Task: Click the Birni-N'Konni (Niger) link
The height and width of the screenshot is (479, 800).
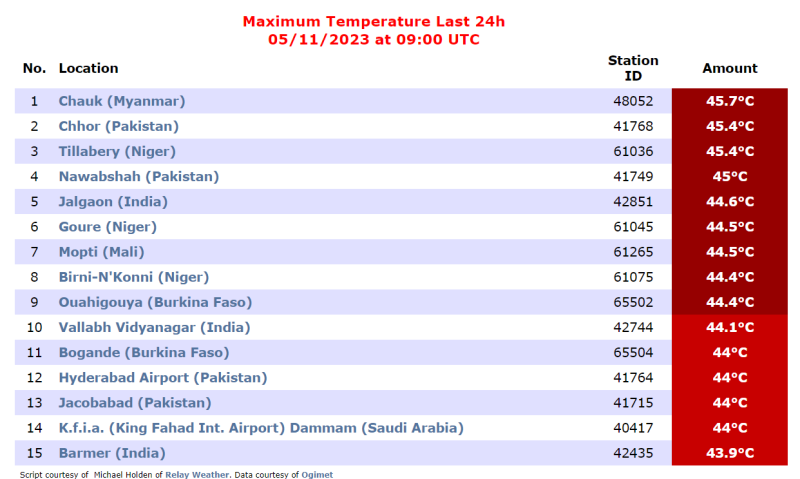Action: tap(134, 277)
